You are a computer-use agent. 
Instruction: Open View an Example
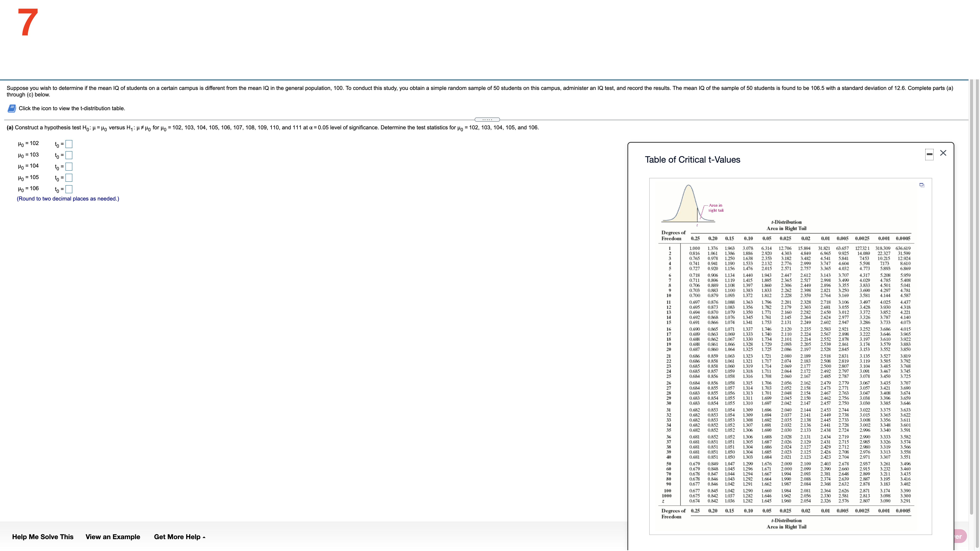coord(113,536)
